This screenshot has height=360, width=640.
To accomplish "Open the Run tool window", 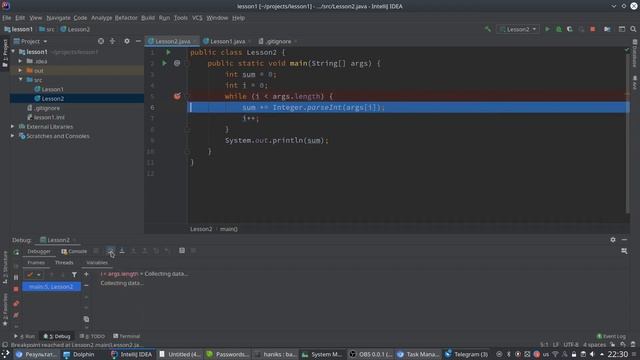I will pyautogui.click(x=24, y=336).
